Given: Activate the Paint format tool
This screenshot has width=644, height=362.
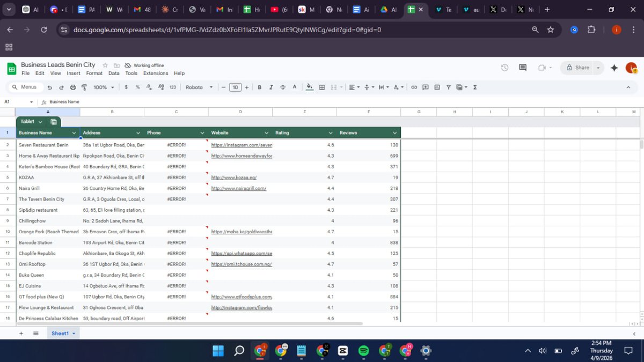Looking at the screenshot, I should pos(84,87).
